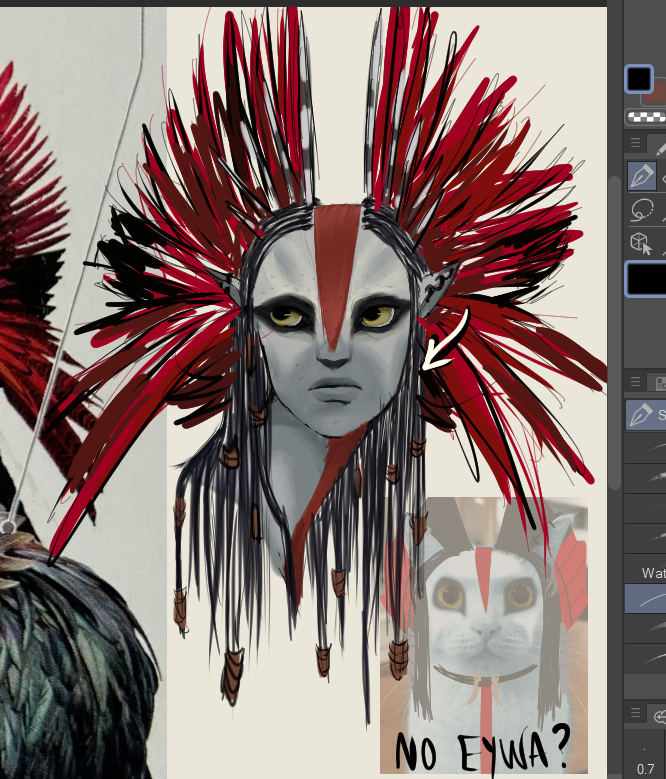Open the tool palette hamburger menu

tap(635, 143)
